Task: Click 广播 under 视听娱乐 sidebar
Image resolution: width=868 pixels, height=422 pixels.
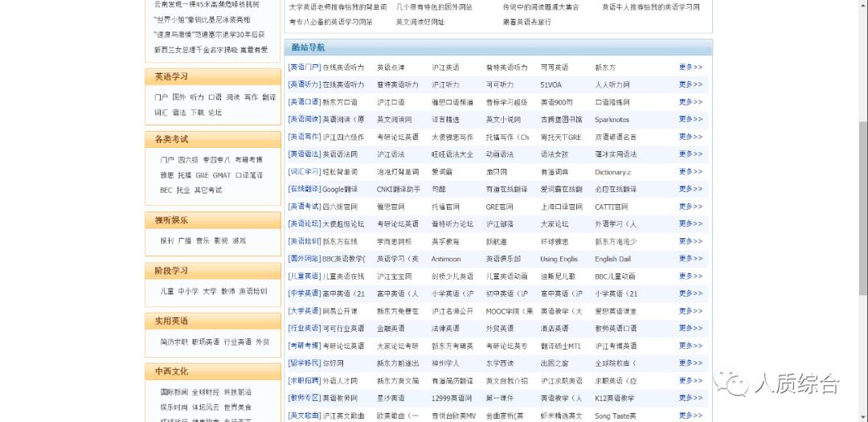Action: [185, 241]
